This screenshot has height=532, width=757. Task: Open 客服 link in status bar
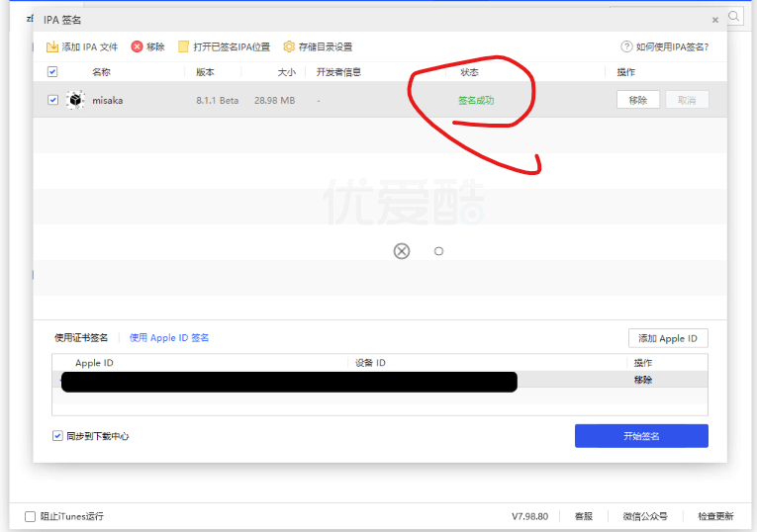pos(584,516)
